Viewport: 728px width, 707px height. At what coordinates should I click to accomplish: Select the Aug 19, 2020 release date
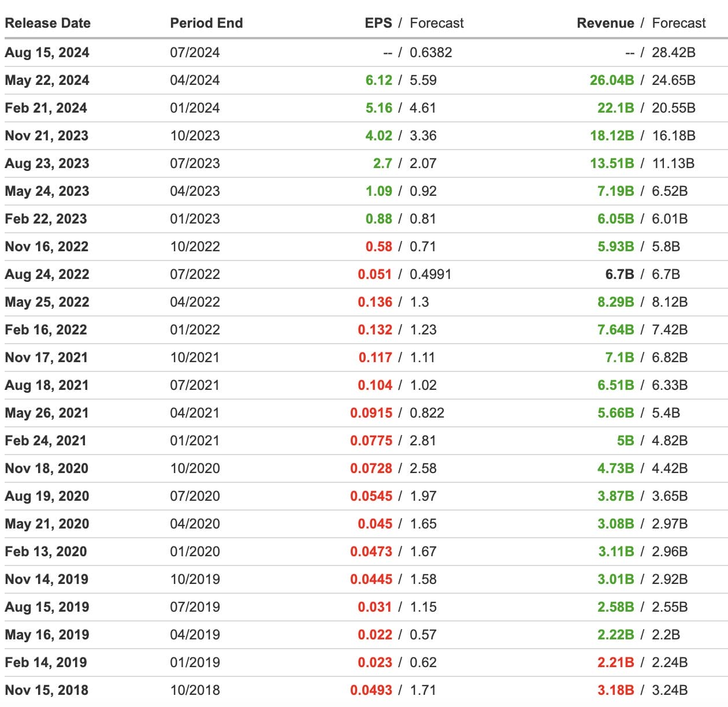click(47, 496)
